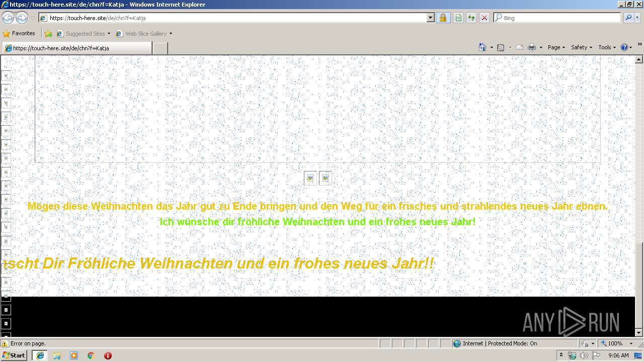Screen dimensions: 644x362
Task: Open the Help question mark icon
Action: click(x=624, y=47)
